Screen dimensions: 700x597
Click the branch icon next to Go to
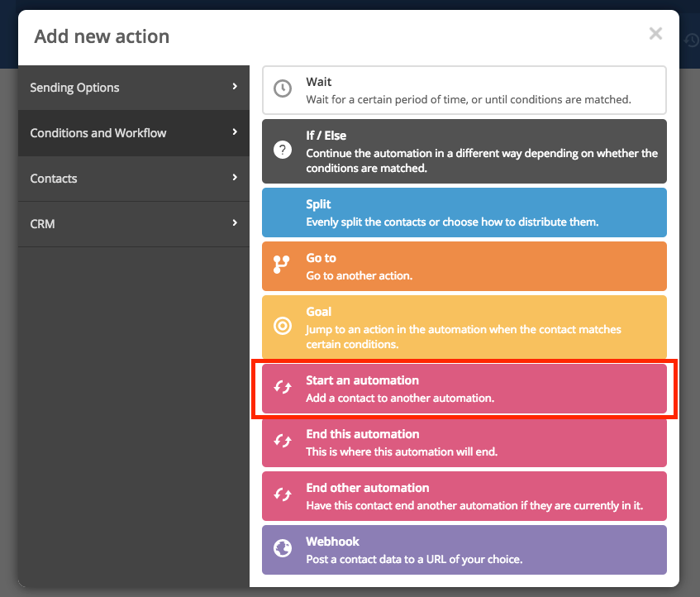pyautogui.click(x=283, y=265)
